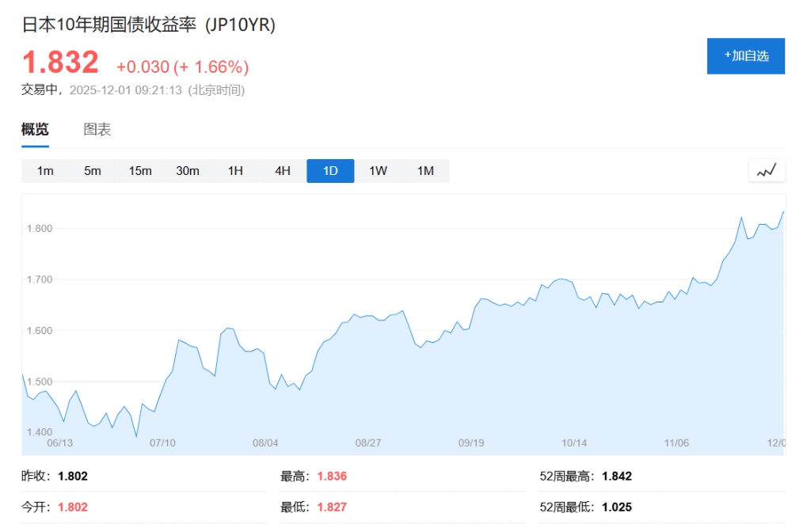Click the current price 1.832

60,63
